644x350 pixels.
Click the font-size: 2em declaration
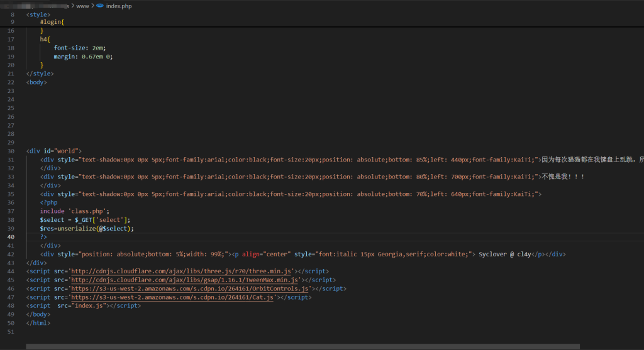point(80,48)
